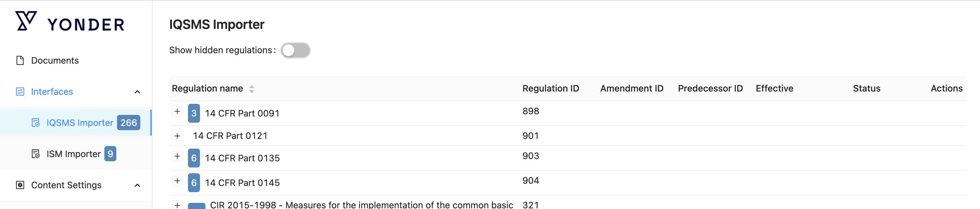Click the Documents page icon
The width and height of the screenshot is (980, 209).
click(x=20, y=61)
